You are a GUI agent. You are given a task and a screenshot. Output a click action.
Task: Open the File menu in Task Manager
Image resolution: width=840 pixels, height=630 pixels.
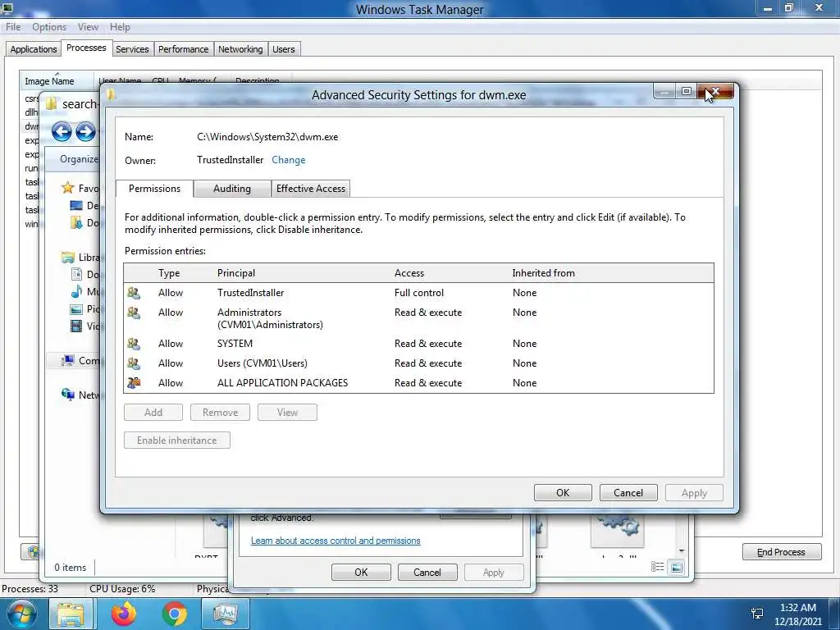[x=13, y=27]
